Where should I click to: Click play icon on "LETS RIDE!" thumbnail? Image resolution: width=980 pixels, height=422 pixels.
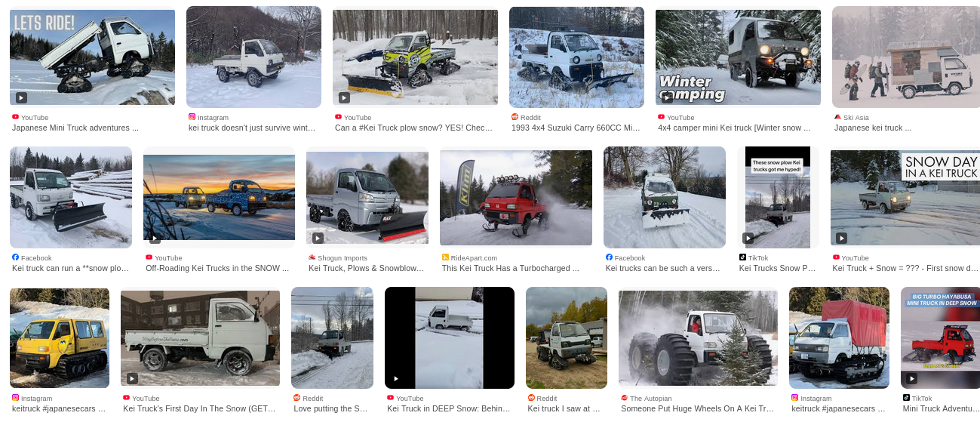[21, 97]
